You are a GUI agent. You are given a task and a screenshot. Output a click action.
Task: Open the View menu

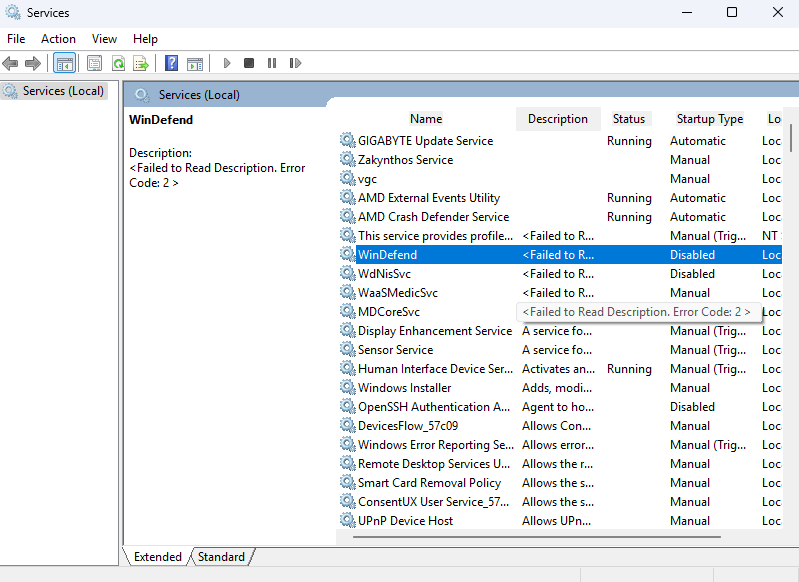[x=104, y=39]
